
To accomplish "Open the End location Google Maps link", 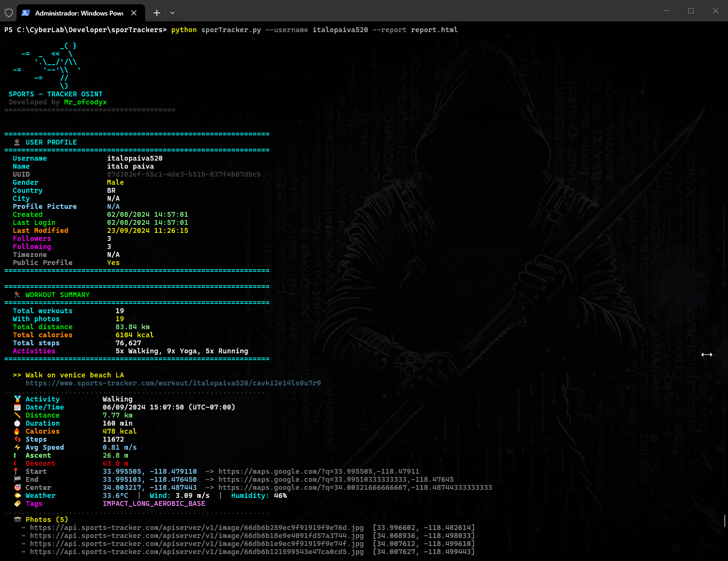I will [x=336, y=480].
